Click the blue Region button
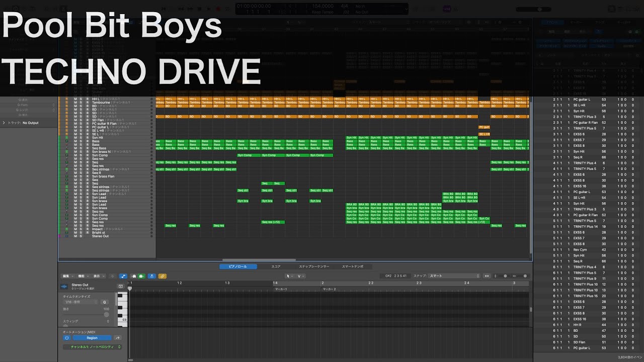The width and height of the screenshot is (644, 362). pos(92,338)
